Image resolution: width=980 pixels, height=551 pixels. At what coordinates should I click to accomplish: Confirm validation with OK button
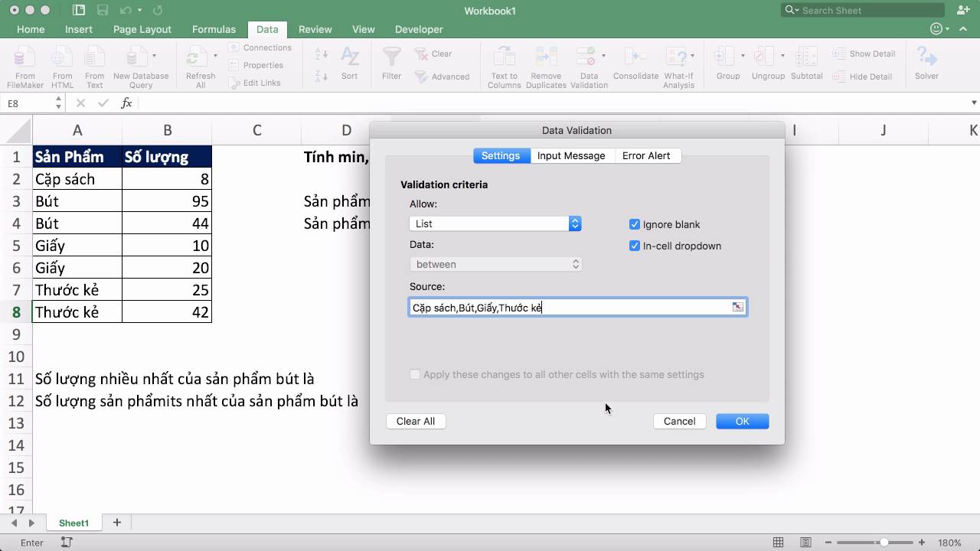(x=741, y=421)
